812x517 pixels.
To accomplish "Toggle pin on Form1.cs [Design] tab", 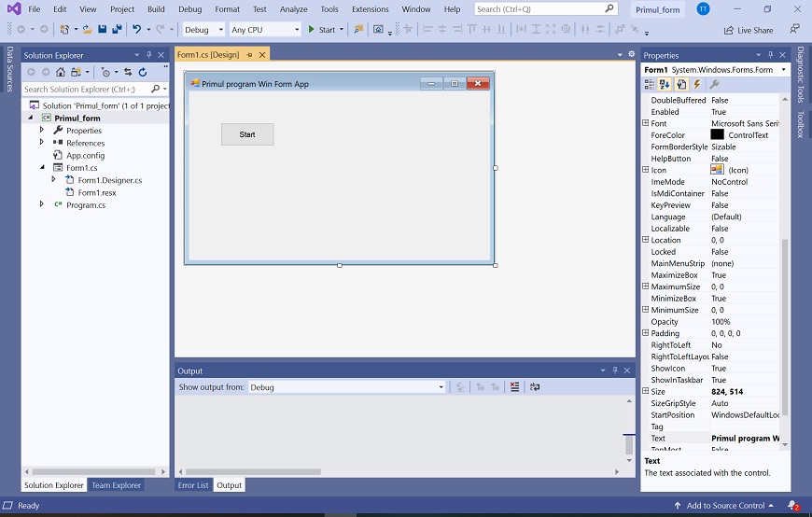I will pyautogui.click(x=249, y=55).
